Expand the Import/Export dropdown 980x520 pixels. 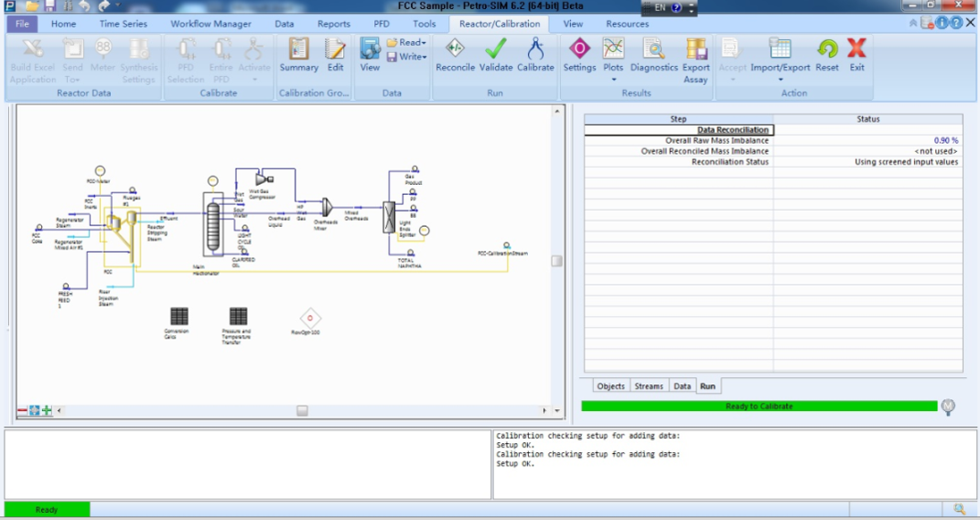[x=780, y=80]
